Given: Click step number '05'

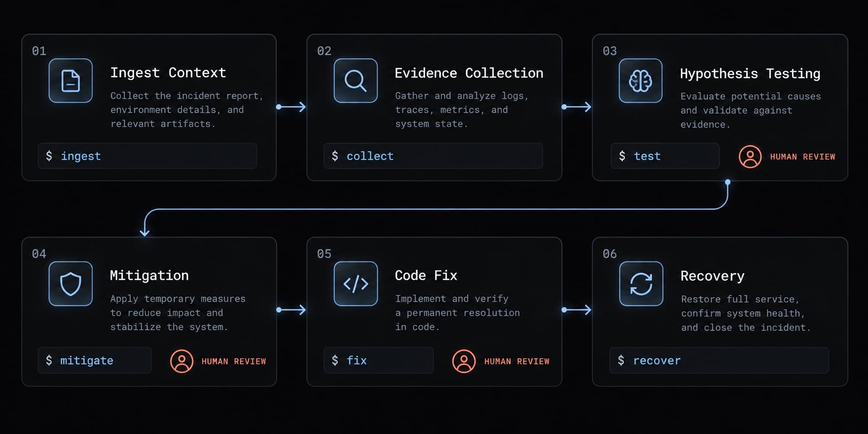Looking at the screenshot, I should tap(324, 254).
